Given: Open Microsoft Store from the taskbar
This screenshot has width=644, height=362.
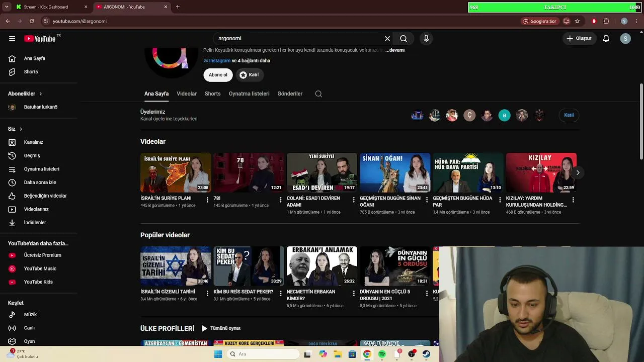Looking at the screenshot, I should pyautogui.click(x=353, y=354).
